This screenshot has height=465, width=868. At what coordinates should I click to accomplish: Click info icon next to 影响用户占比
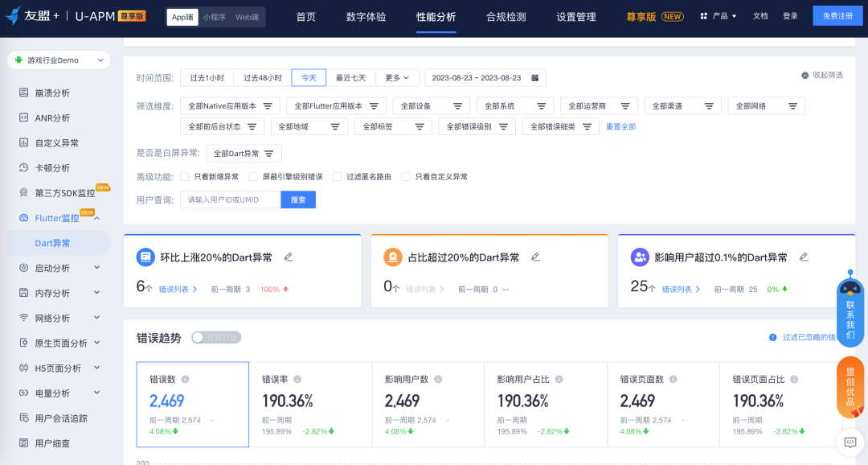(x=559, y=379)
